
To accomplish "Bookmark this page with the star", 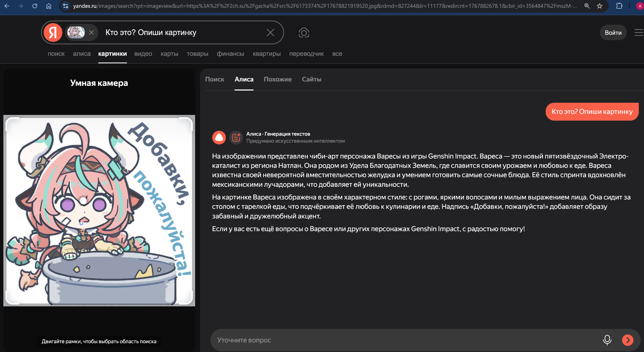I will tap(599, 6).
